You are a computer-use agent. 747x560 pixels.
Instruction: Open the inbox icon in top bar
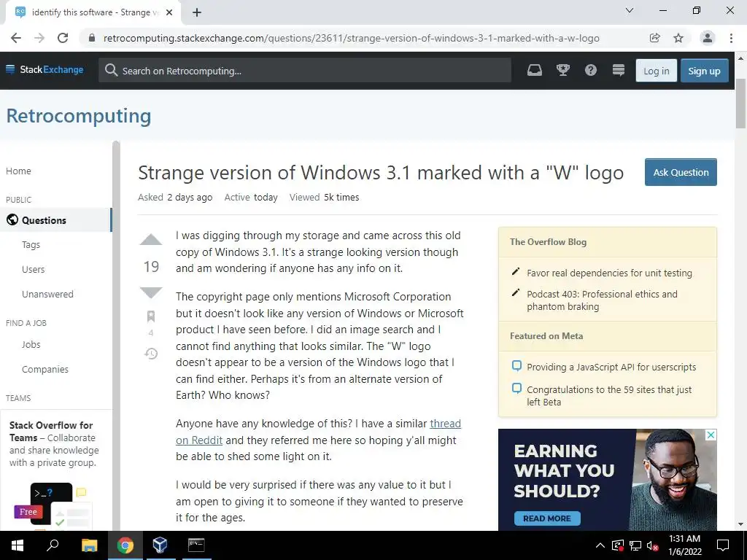point(535,71)
